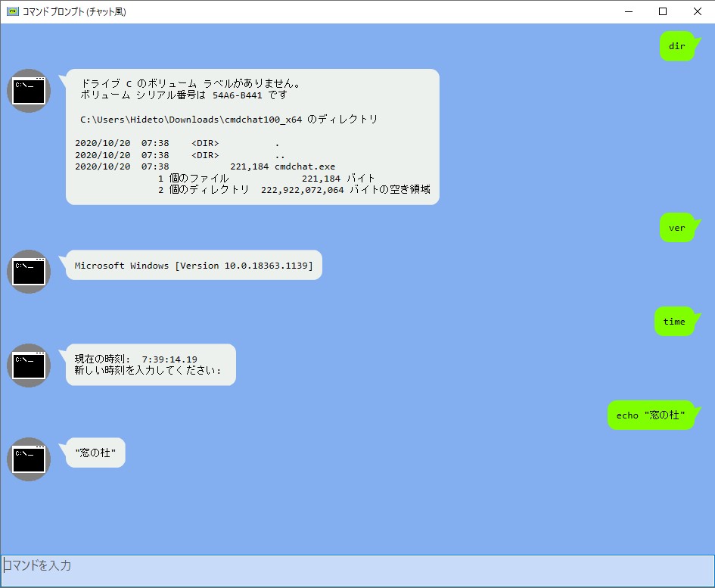
Task: Click the current time reply bubble
Action: (149, 364)
